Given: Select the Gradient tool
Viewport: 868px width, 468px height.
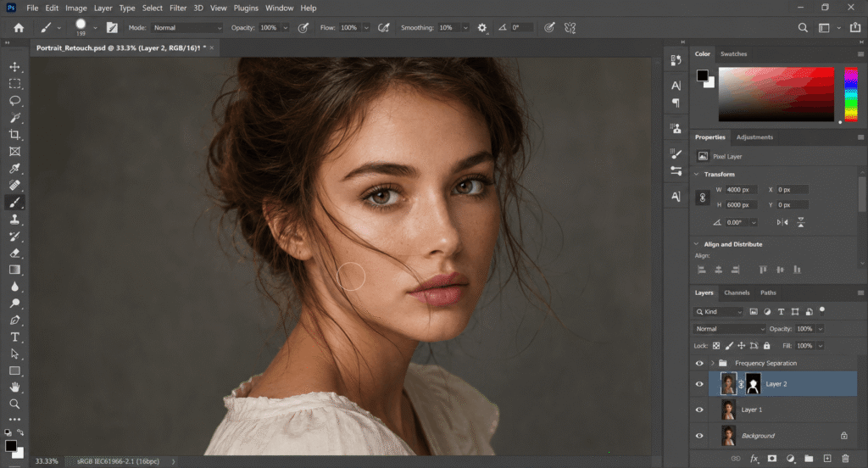Looking at the screenshot, I should tap(15, 270).
